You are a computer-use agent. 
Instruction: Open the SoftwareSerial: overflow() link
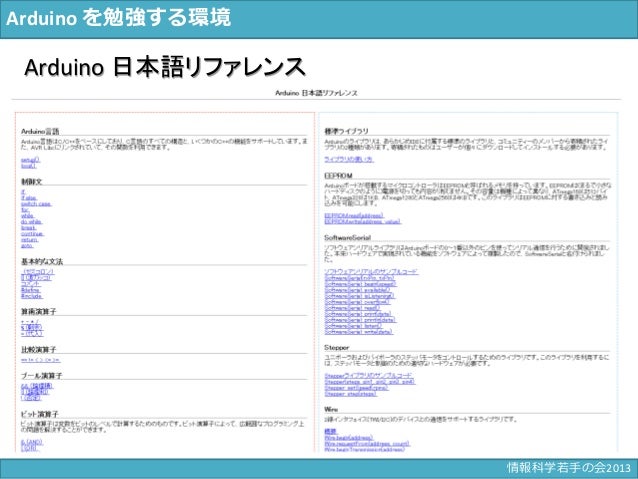point(357,302)
